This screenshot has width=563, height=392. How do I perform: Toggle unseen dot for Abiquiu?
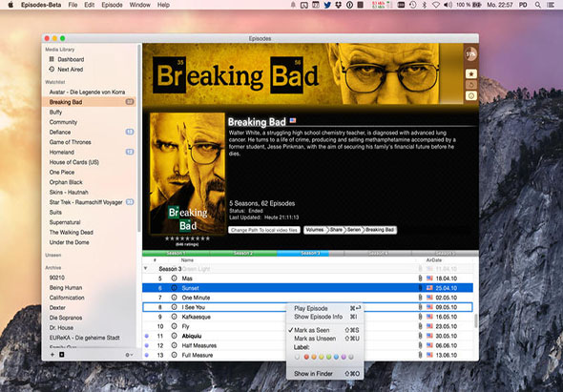(x=147, y=336)
